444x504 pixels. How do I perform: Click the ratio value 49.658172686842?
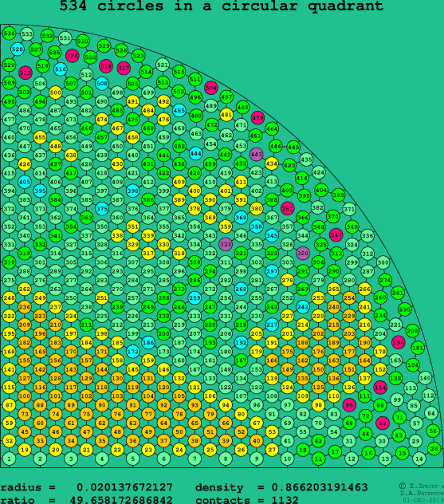[121, 500]
